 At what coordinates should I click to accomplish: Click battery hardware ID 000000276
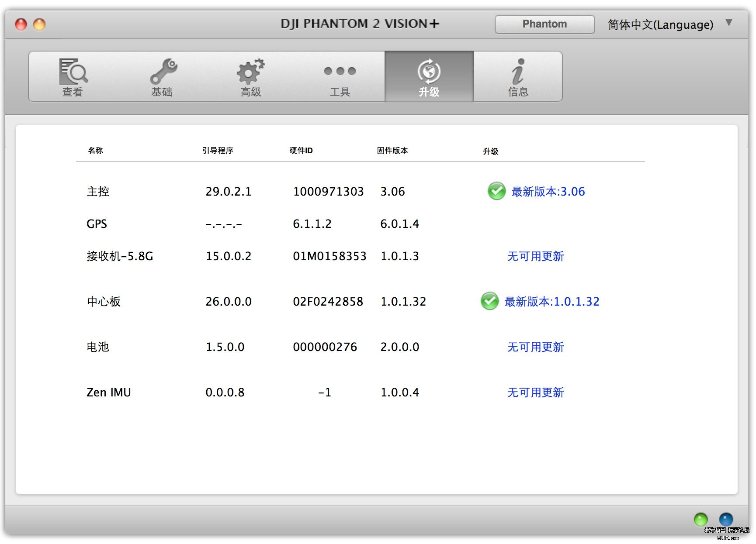pyautogui.click(x=325, y=347)
